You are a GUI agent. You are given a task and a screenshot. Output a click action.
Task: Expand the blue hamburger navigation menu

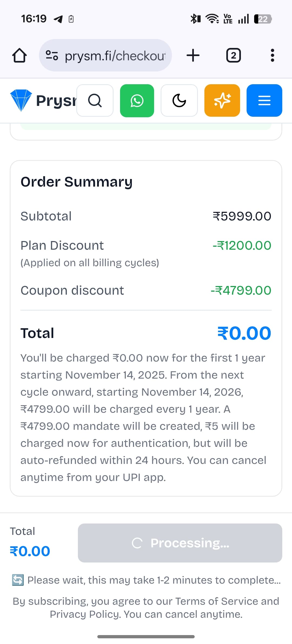pyautogui.click(x=264, y=100)
